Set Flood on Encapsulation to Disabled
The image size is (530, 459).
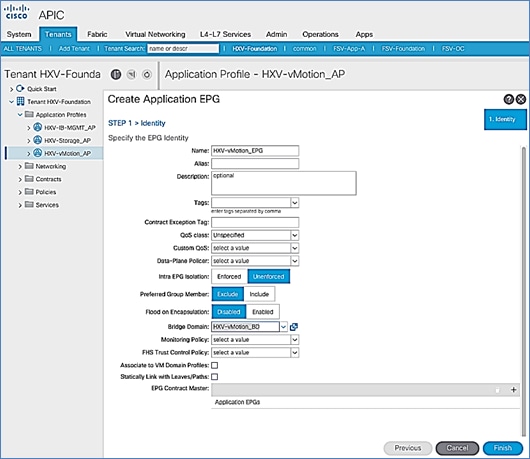pyautogui.click(x=229, y=312)
